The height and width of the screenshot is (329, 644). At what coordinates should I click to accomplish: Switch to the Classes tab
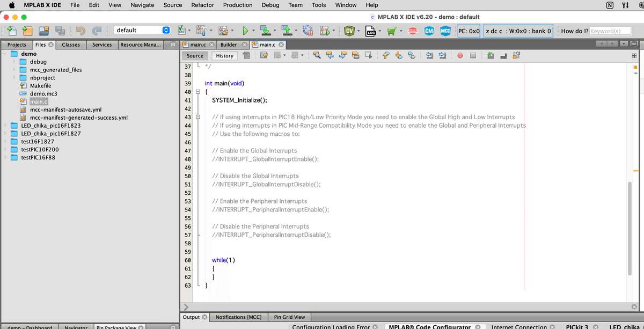[71, 45]
